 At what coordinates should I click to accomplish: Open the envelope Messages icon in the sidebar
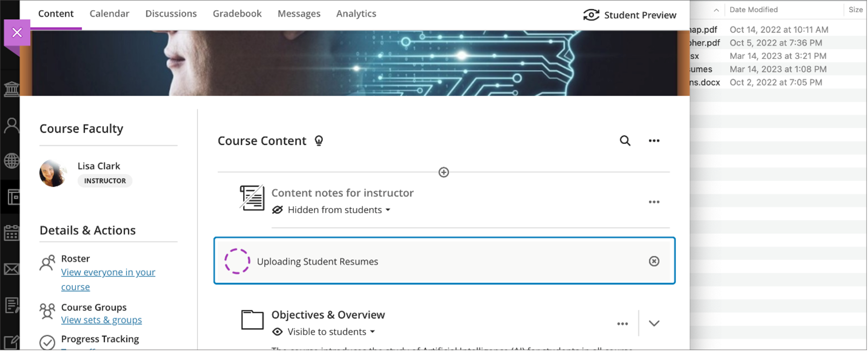pyautogui.click(x=12, y=269)
